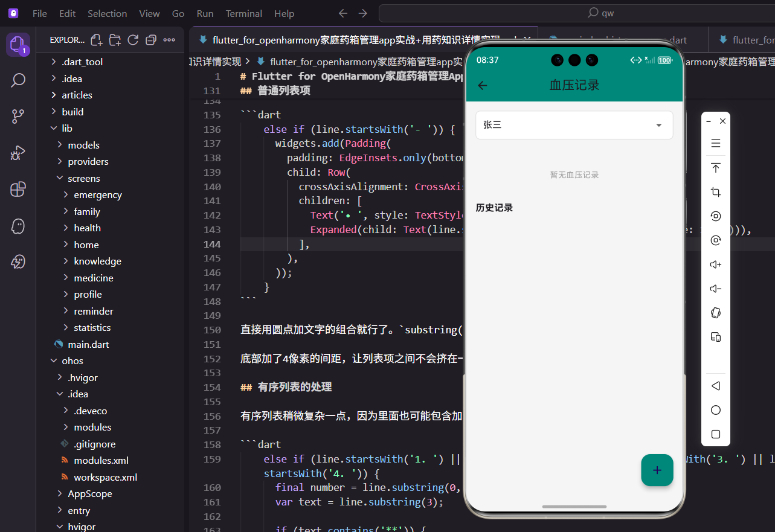The height and width of the screenshot is (532, 775).
Task: Select the medicine folder
Action: coord(94,278)
